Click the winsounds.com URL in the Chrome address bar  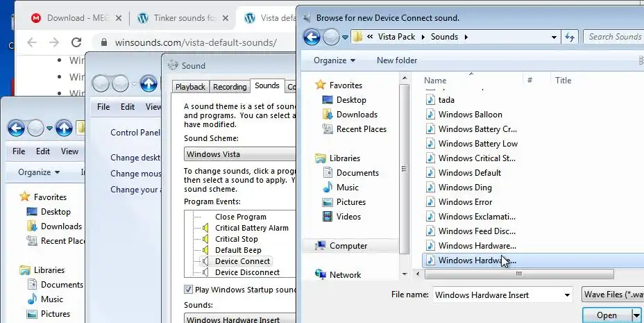pyautogui.click(x=196, y=42)
